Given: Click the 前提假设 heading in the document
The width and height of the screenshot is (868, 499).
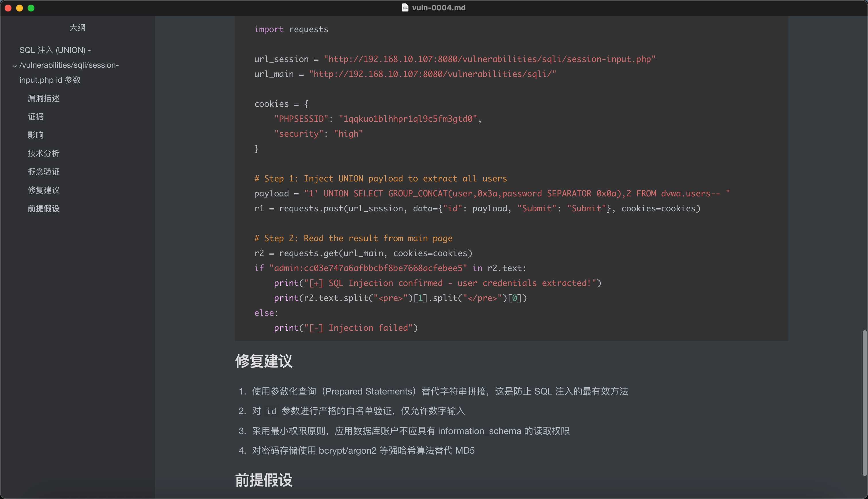Looking at the screenshot, I should (x=263, y=480).
